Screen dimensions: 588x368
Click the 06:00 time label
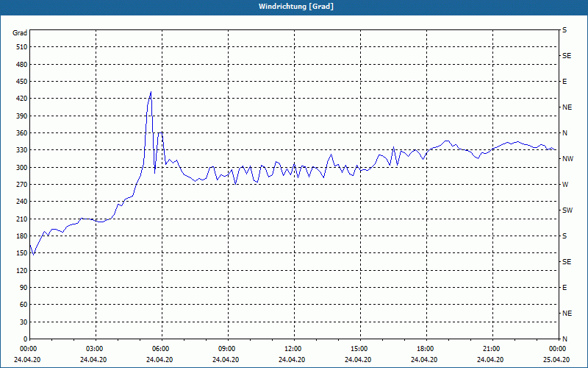159,349
